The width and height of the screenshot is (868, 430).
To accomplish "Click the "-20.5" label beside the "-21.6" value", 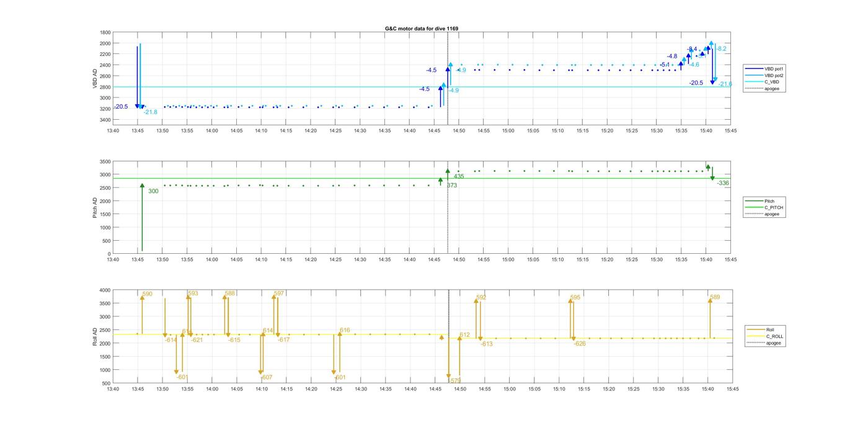I will pos(696,83).
